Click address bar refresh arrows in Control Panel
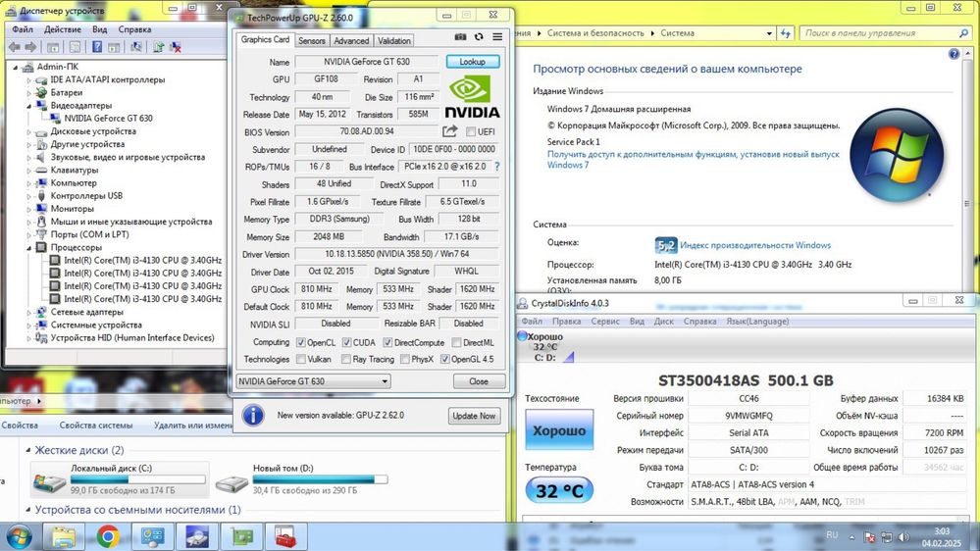Screen dimensions: 980x551 786,33
